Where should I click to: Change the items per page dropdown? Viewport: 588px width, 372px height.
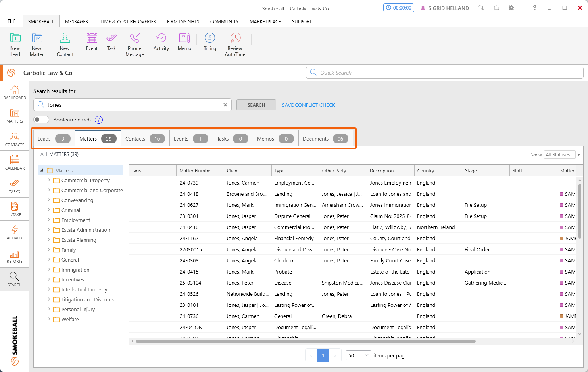click(x=358, y=355)
